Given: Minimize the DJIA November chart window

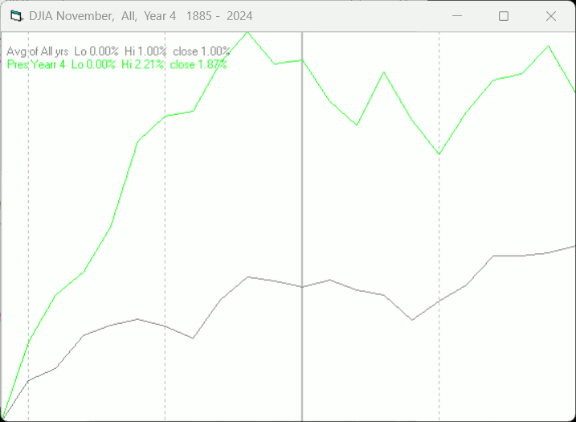Looking at the screenshot, I should 457,16.
